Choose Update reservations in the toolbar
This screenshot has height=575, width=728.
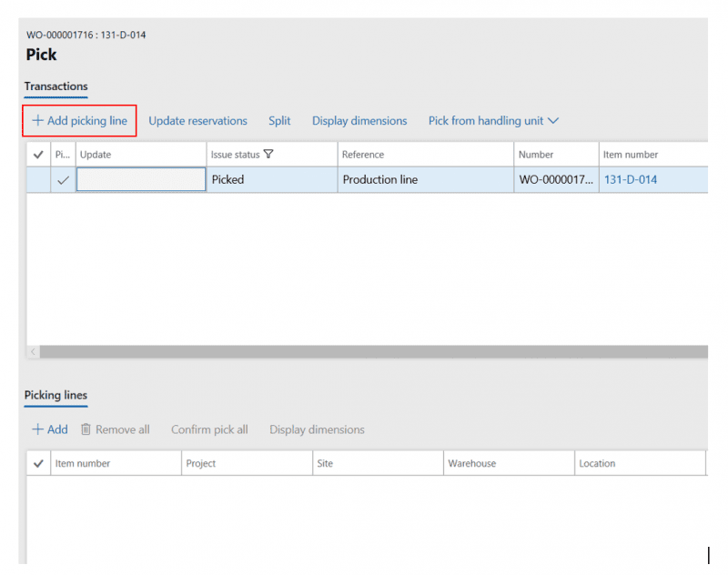click(x=197, y=121)
